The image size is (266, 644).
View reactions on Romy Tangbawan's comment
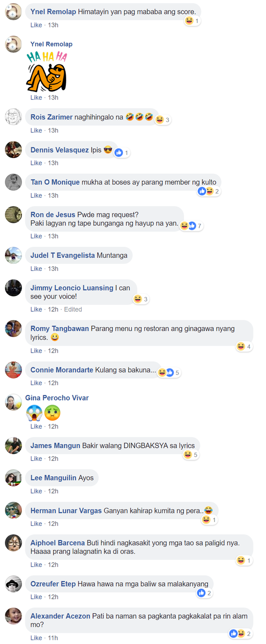click(244, 346)
